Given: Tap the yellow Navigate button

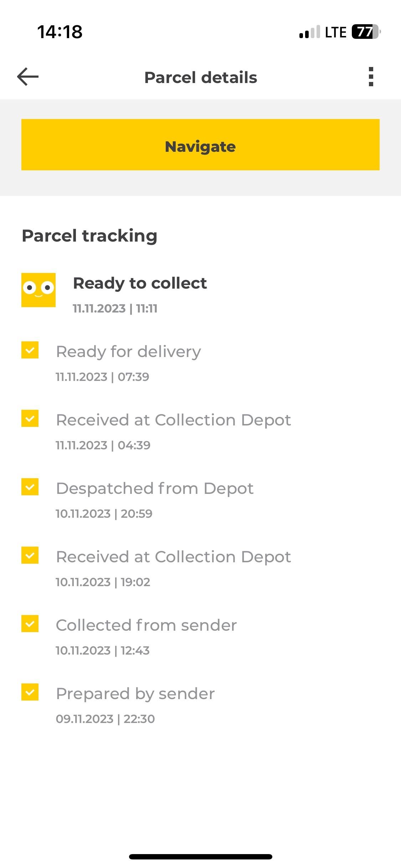Looking at the screenshot, I should point(200,145).
